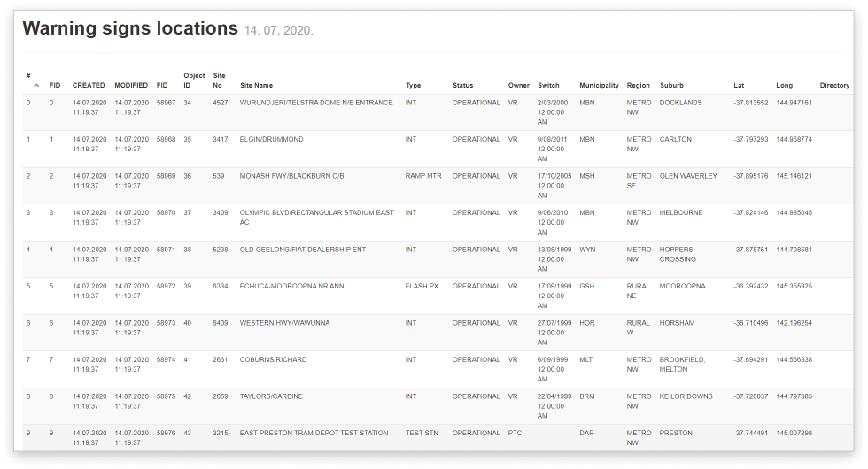Click the RURAL NE region cell

(x=638, y=291)
